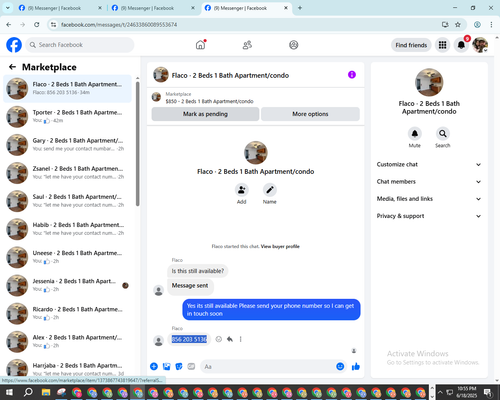Click the apartment thumbnail in right panel
Viewport: 500px width, 400px height.
coord(429,82)
